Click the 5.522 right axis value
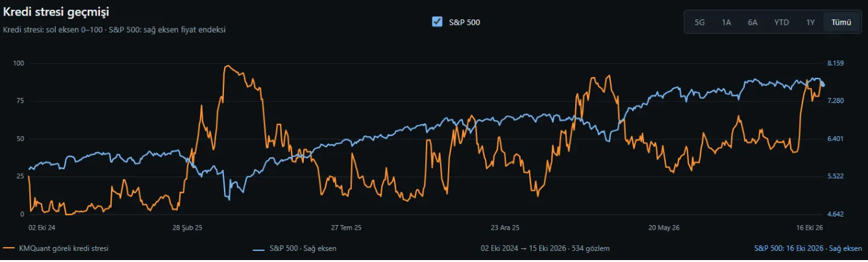The image size is (868, 262). pos(835,176)
